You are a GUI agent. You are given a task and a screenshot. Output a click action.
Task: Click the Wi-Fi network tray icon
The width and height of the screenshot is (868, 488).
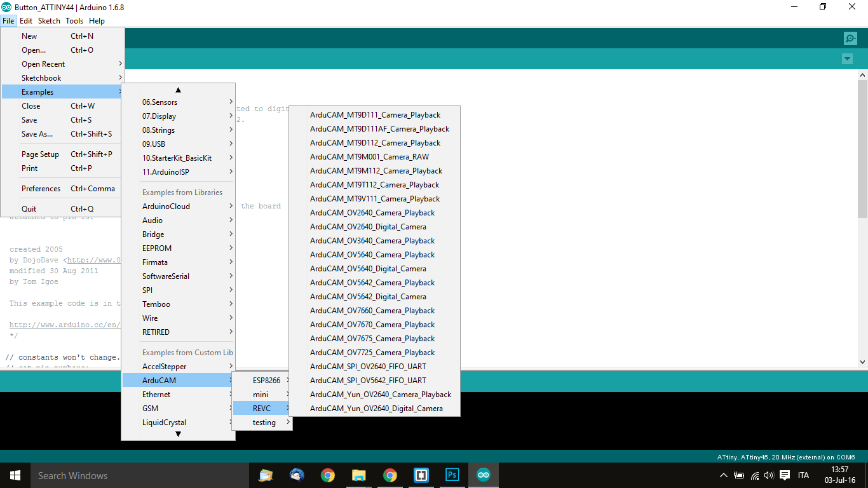[x=754, y=475]
